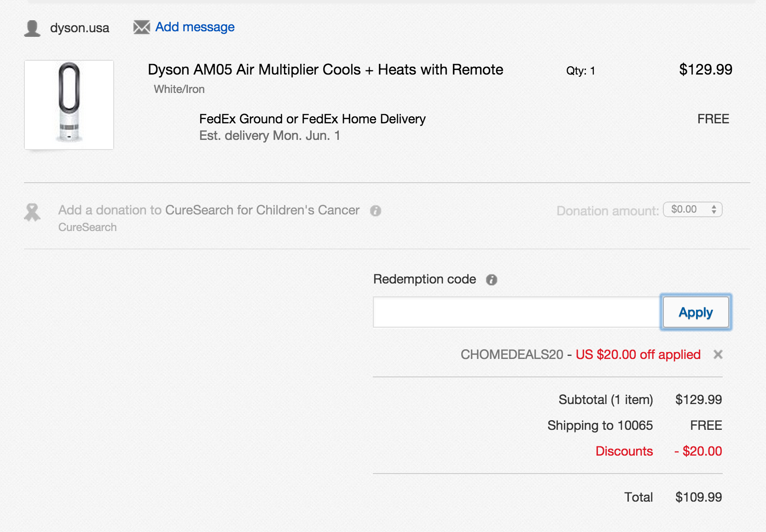Click into the Redemption code text field
The height and width of the screenshot is (532, 766).
(x=516, y=312)
